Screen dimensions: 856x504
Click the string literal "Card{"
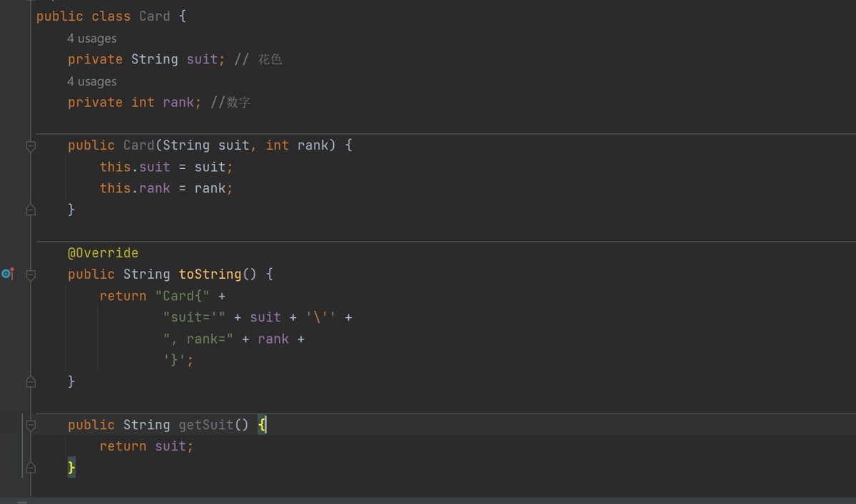coord(183,296)
